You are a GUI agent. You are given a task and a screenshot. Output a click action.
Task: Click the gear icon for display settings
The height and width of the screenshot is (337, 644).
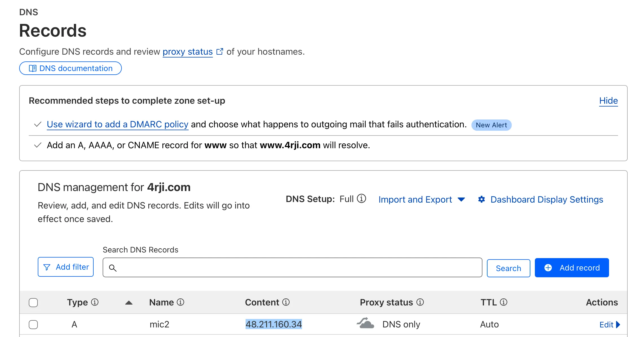(x=482, y=199)
